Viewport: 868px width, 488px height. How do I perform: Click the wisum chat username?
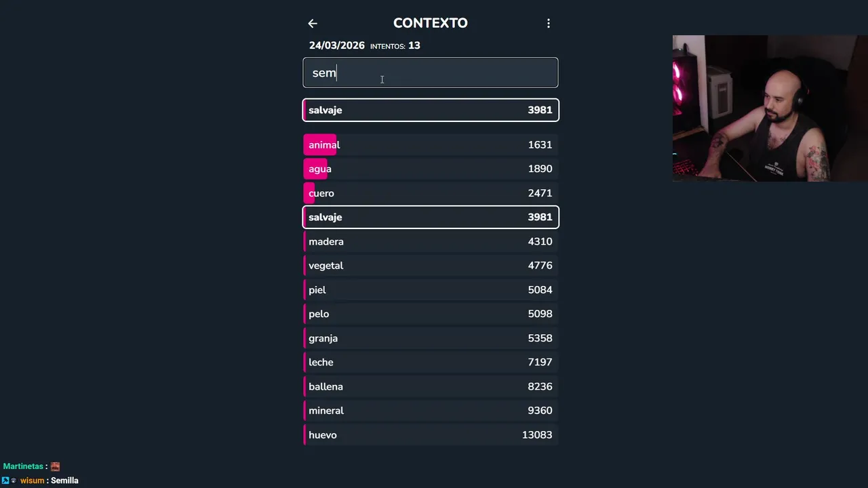(x=32, y=481)
